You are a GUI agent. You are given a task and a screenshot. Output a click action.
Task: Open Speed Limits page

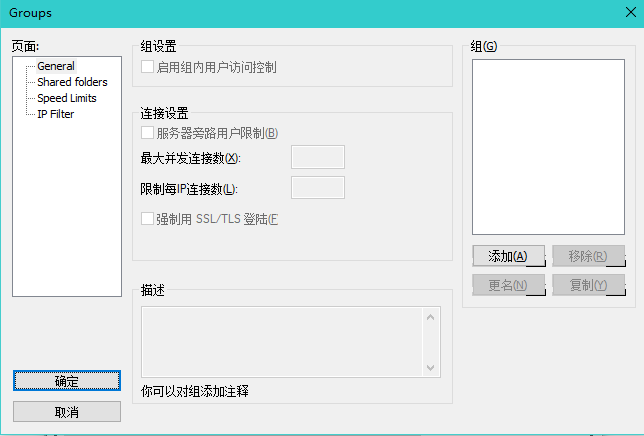[67, 98]
